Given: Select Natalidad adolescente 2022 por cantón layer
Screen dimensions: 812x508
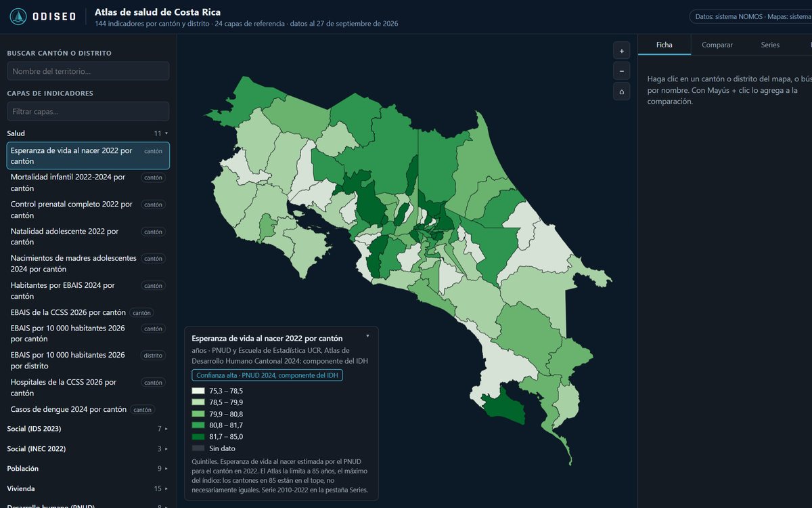Looking at the screenshot, I should click(x=88, y=236).
